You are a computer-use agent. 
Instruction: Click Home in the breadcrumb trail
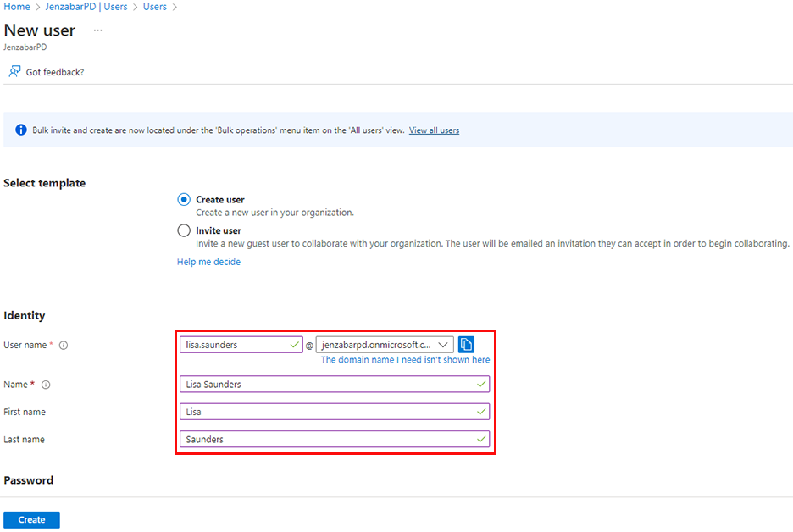point(16,7)
